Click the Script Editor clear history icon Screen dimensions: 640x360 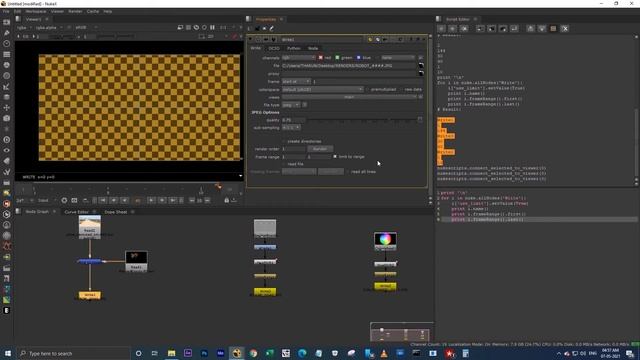(464, 29)
